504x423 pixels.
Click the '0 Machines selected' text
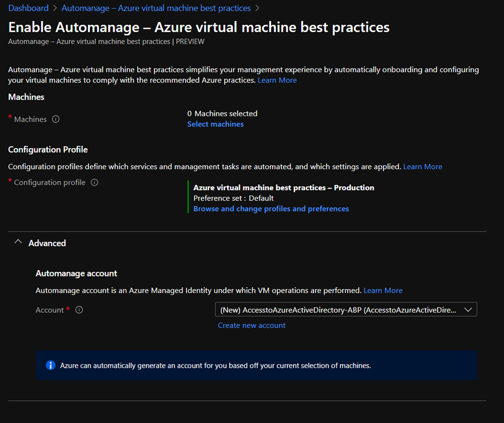[223, 113]
